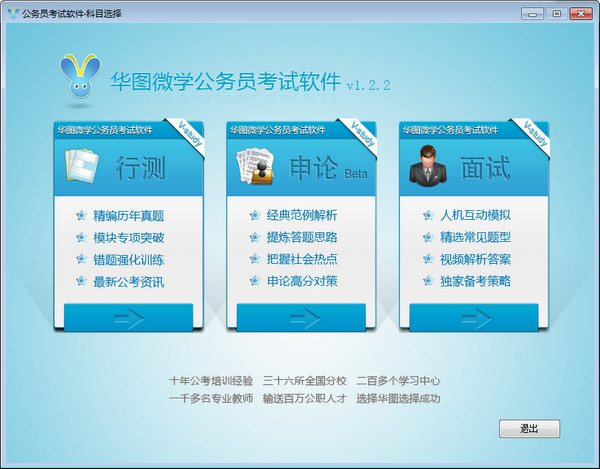Click the star icon beside 视频解析答案
This screenshot has height=469, width=600.
click(428, 259)
